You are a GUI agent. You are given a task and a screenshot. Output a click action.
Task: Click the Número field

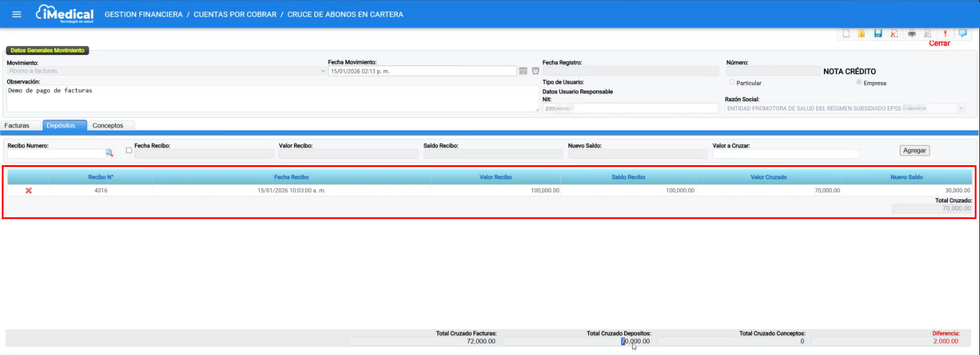[773, 71]
